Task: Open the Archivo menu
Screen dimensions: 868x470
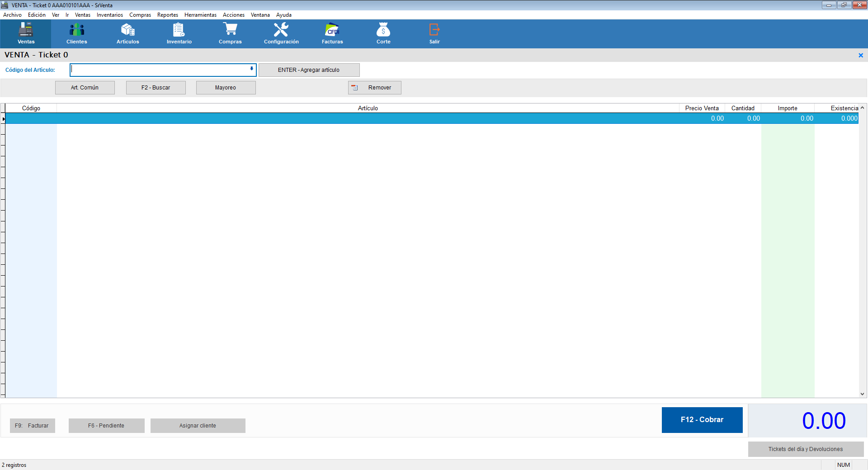Action: 12,15
